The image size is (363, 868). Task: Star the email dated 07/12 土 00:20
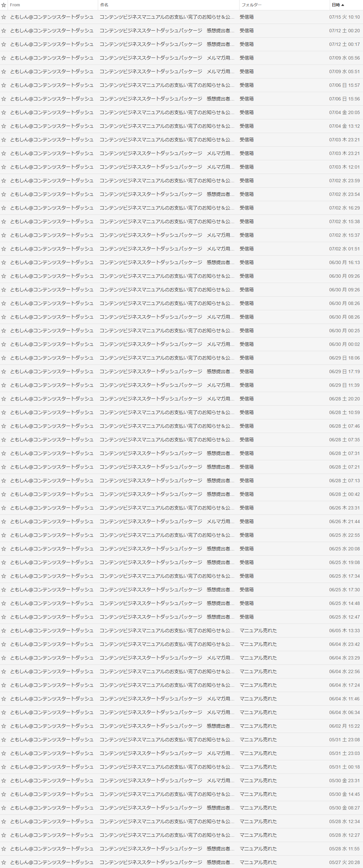4,31
